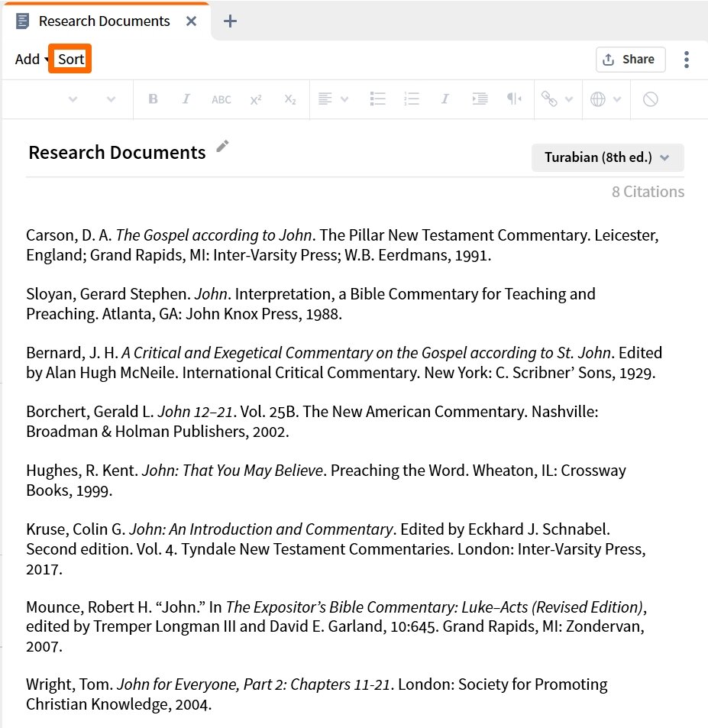Click the text direction paragraph icon
This screenshot has width=708, height=728.
click(514, 99)
